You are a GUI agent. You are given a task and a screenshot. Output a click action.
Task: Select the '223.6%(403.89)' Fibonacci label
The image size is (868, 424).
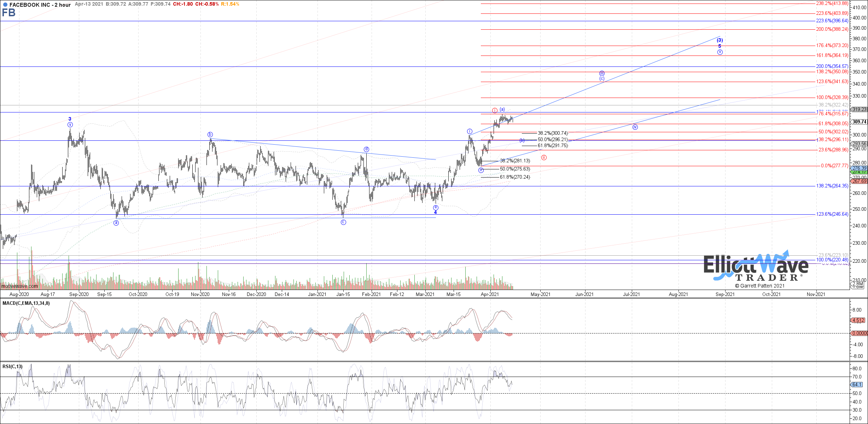point(832,13)
